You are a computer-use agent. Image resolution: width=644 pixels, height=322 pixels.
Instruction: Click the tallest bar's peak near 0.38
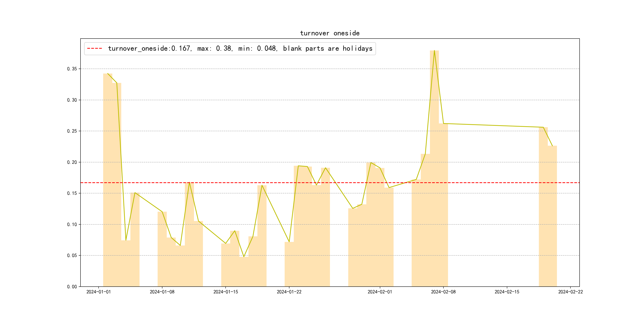tap(434, 51)
